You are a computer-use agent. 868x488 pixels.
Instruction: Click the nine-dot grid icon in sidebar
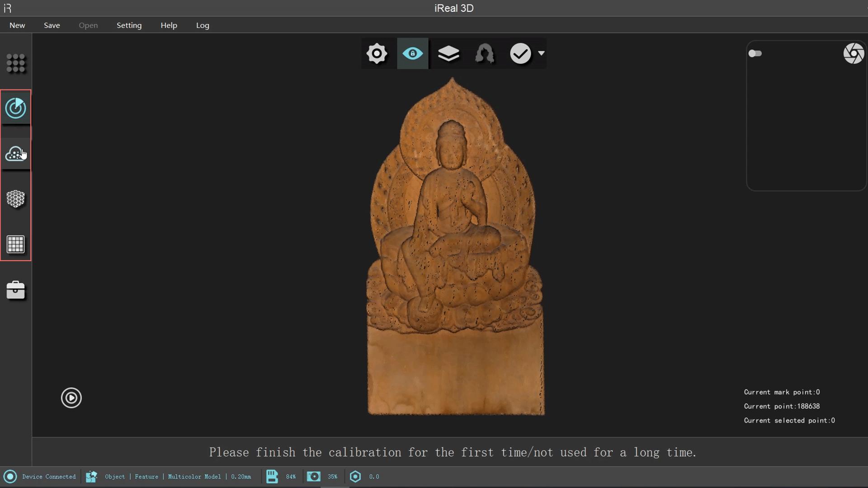16,63
